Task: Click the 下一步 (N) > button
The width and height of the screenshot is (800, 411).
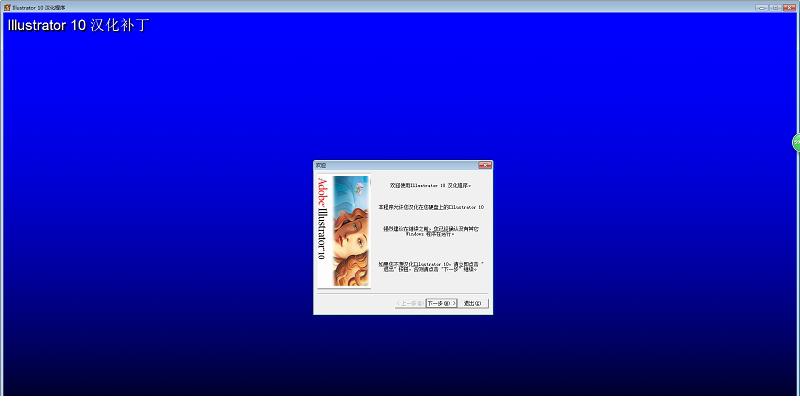Action: point(441,303)
